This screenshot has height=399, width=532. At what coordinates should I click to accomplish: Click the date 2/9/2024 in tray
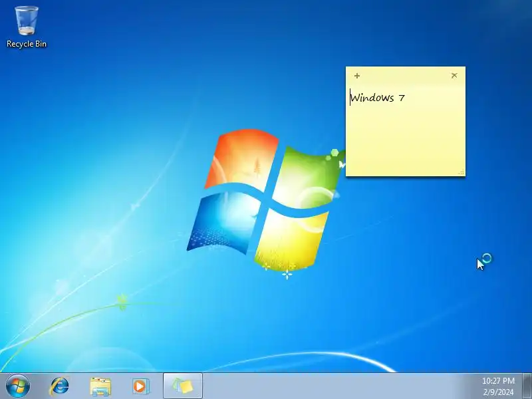point(498,392)
